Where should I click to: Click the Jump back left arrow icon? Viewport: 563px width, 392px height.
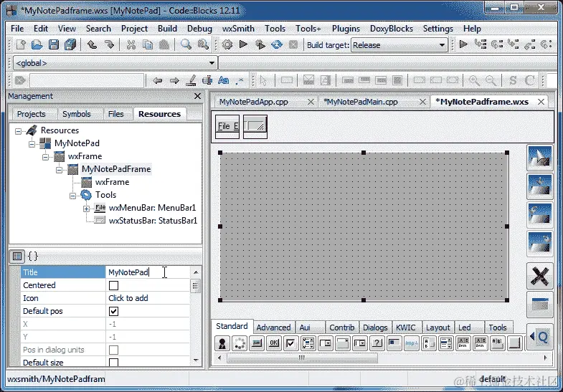coord(157,80)
